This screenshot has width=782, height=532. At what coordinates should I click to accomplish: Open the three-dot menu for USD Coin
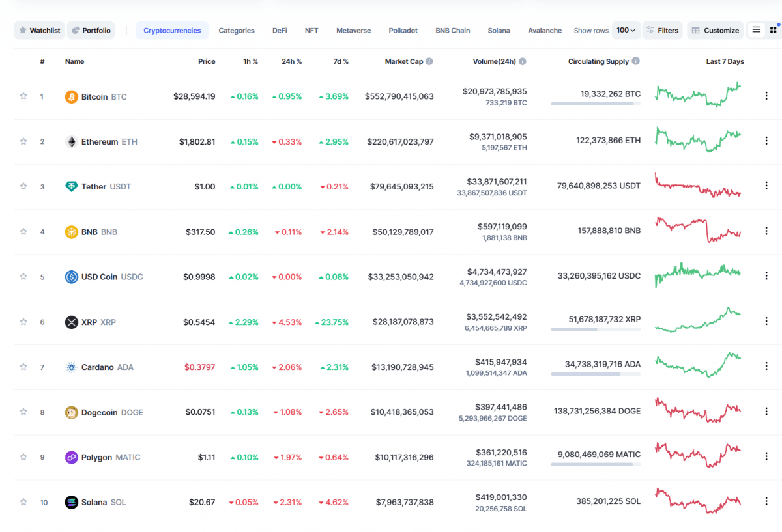click(x=766, y=276)
